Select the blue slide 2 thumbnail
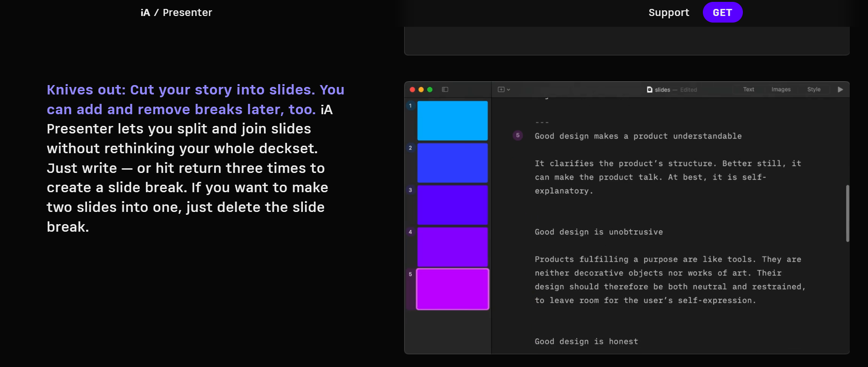Screen dimensions: 868x367 pos(452,163)
